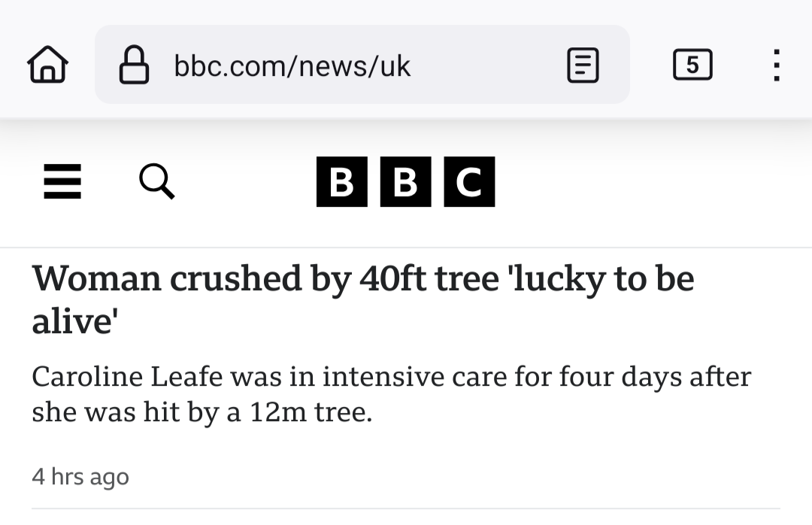This screenshot has width=812, height=525.
Task: Tap the middle B block of the BBC logo
Action: click(405, 181)
